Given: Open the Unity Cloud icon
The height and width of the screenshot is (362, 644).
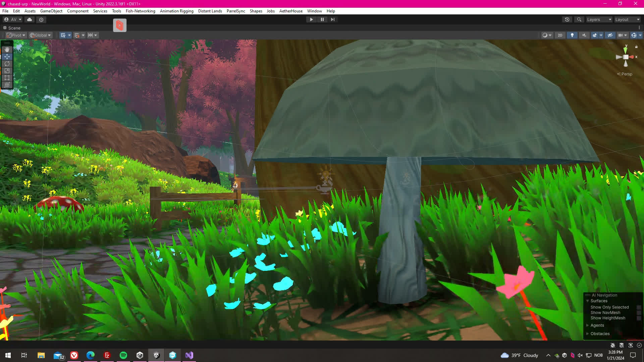Looking at the screenshot, I should (x=30, y=19).
